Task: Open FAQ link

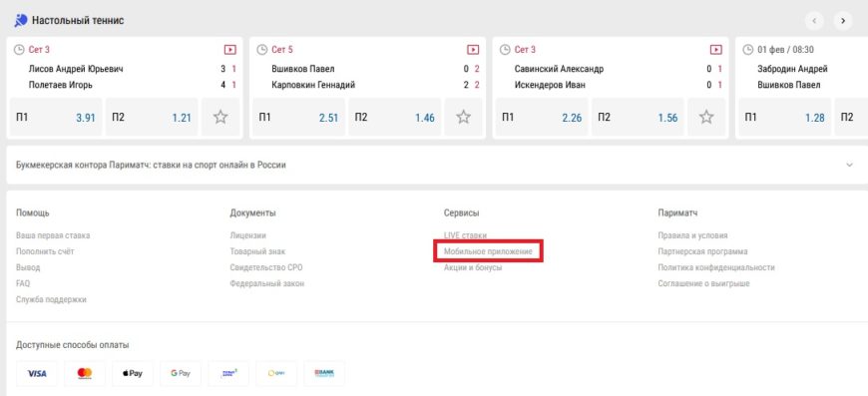Action: [x=23, y=283]
